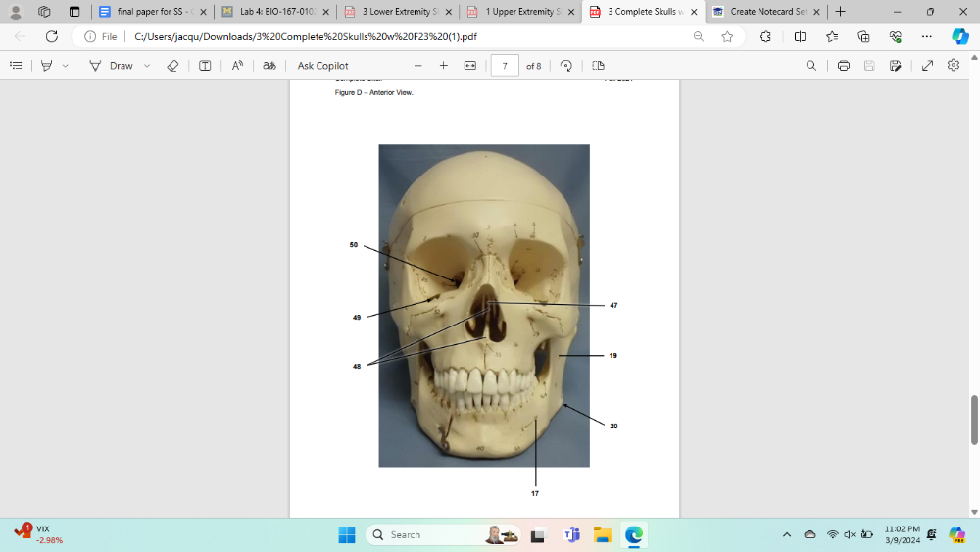Zoom out with the minus button
Viewport: 980px width, 552px height.
(x=417, y=66)
